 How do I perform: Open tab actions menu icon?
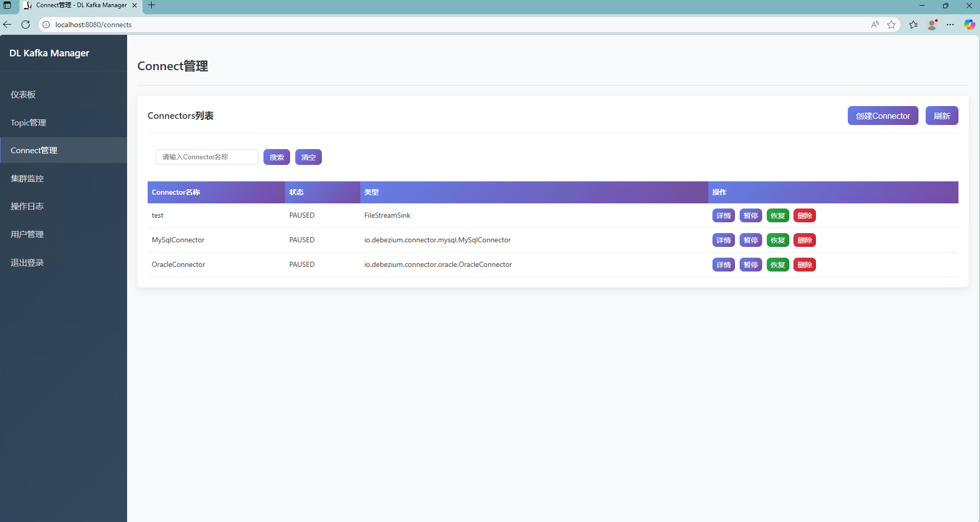pyautogui.click(x=7, y=6)
